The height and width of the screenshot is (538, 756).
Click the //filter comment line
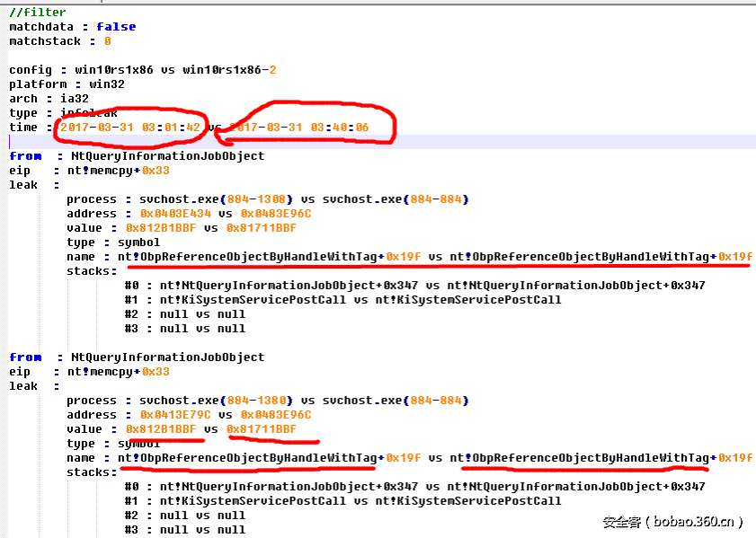coord(38,12)
